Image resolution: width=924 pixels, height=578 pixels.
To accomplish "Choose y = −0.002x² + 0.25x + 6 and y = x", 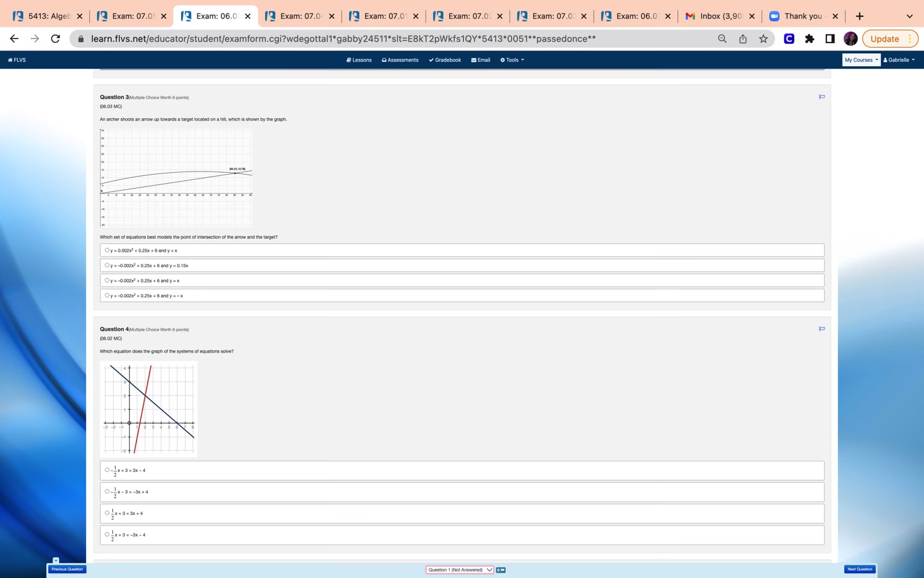I will click(x=462, y=281).
